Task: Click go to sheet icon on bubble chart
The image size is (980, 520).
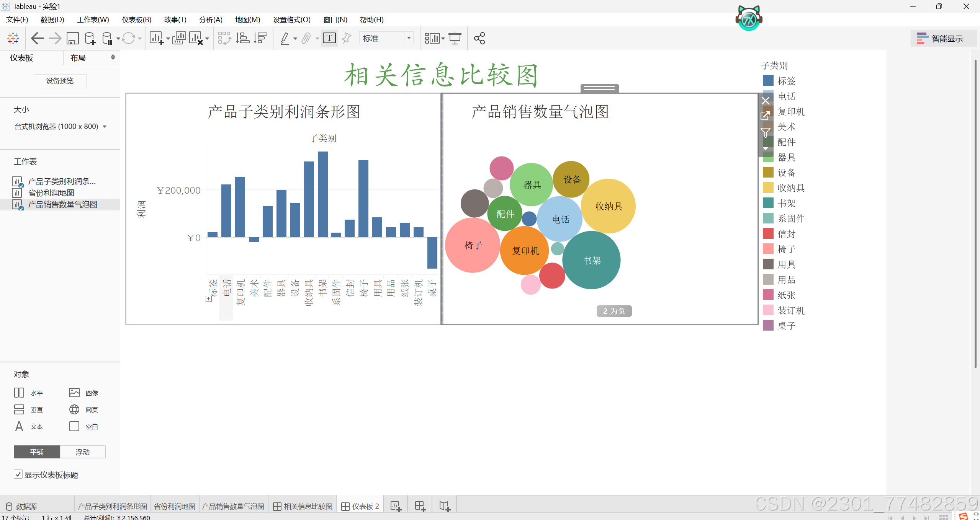Action: pyautogui.click(x=765, y=115)
